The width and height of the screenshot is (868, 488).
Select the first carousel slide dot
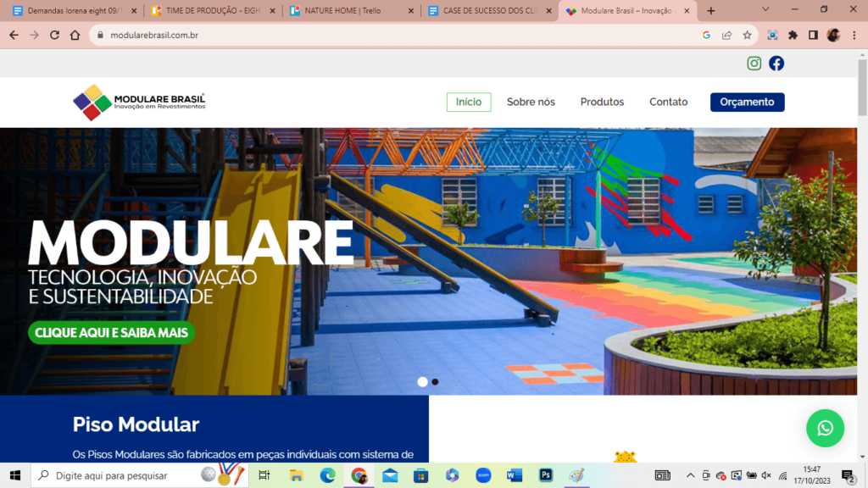tap(422, 382)
